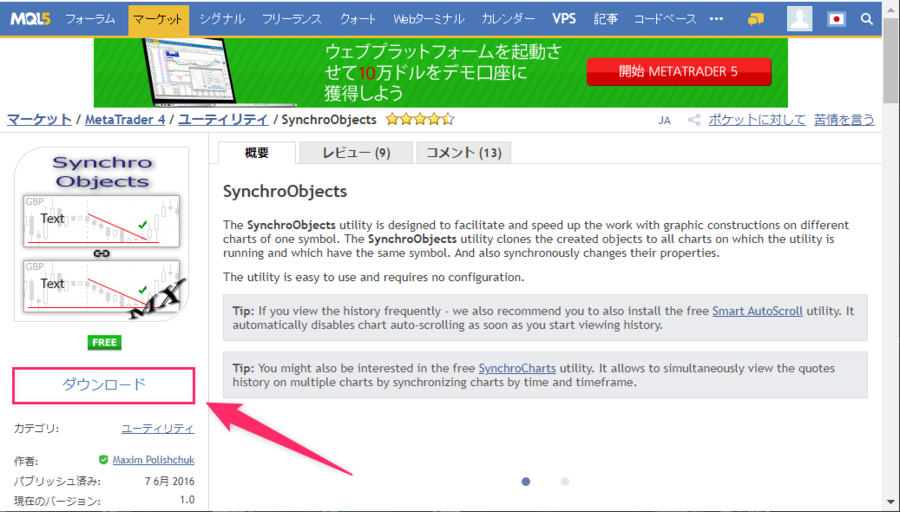The height and width of the screenshot is (512, 900).
Task: Click the JA language label
Action: tap(664, 121)
